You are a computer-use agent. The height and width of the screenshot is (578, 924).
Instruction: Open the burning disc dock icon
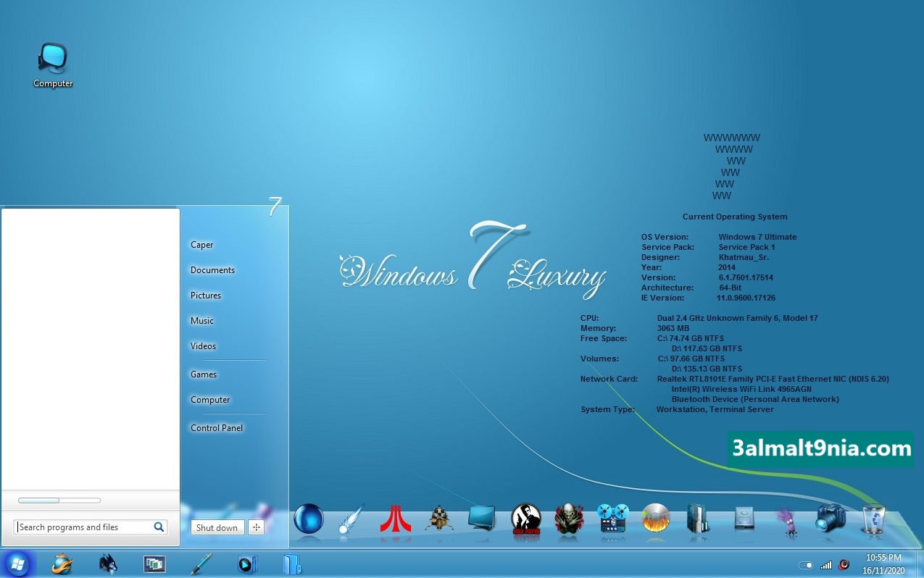coord(656,519)
